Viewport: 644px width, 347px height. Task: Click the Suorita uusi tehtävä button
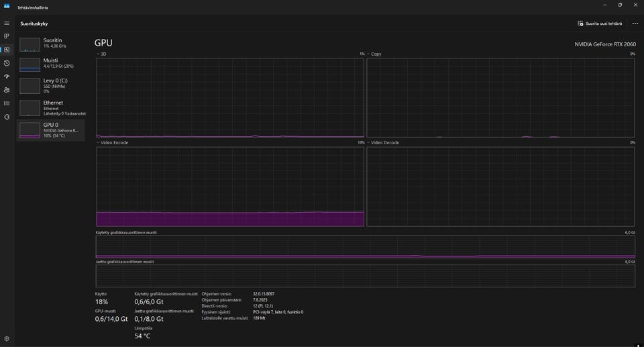click(x=600, y=23)
